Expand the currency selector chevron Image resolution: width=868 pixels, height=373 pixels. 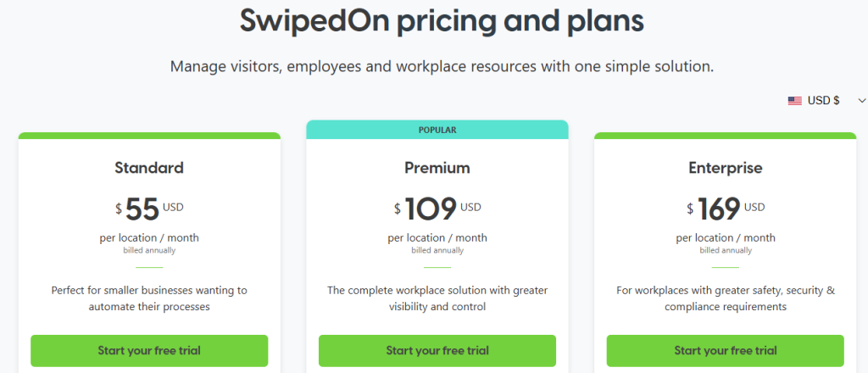(x=861, y=101)
